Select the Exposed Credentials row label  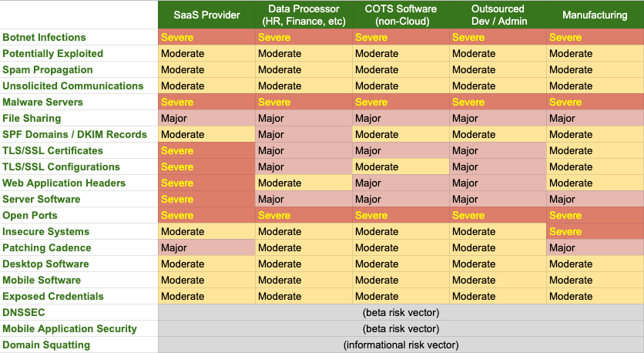[53, 296]
